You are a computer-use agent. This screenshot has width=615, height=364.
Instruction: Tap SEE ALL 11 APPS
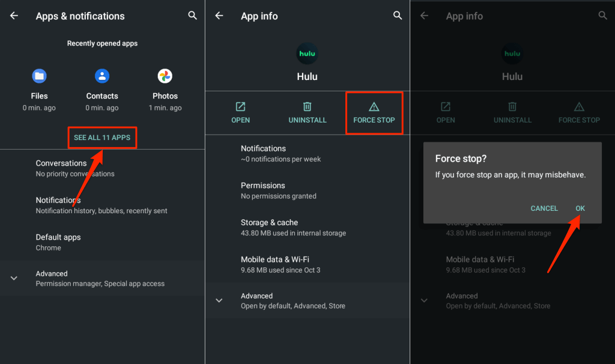[102, 138]
